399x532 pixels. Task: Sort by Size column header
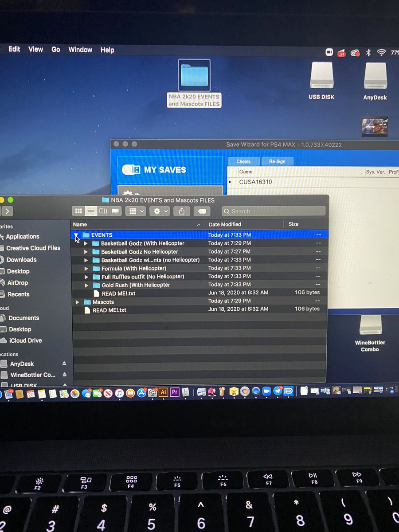(x=305, y=224)
